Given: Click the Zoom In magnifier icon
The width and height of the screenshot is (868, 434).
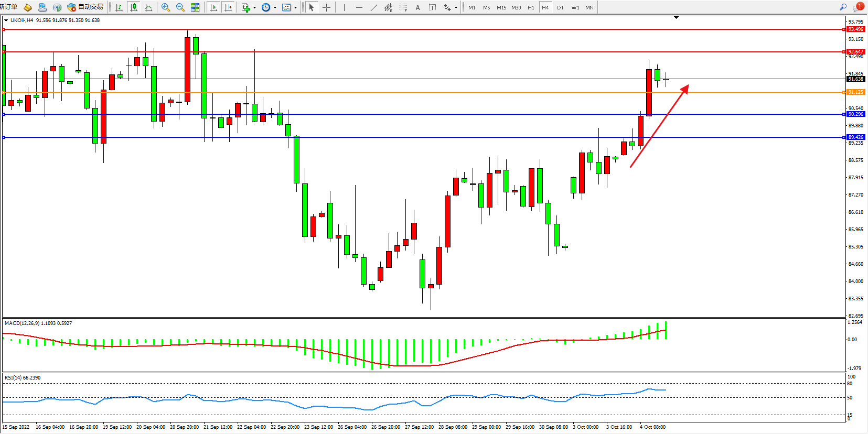Looking at the screenshot, I should tap(166, 7).
